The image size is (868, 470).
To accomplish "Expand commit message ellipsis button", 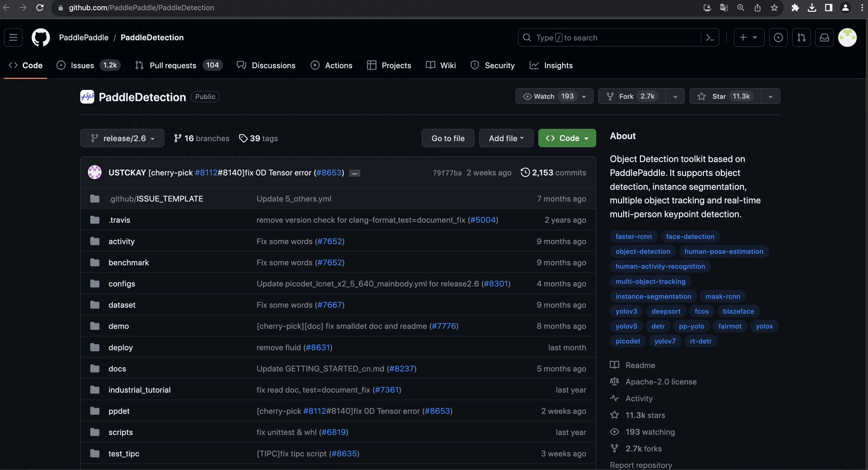I will 354,173.
